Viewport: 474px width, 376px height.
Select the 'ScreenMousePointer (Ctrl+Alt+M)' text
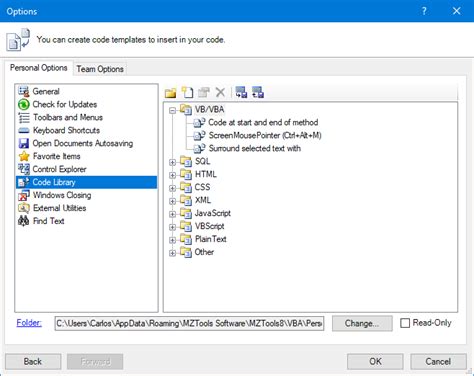click(x=265, y=135)
